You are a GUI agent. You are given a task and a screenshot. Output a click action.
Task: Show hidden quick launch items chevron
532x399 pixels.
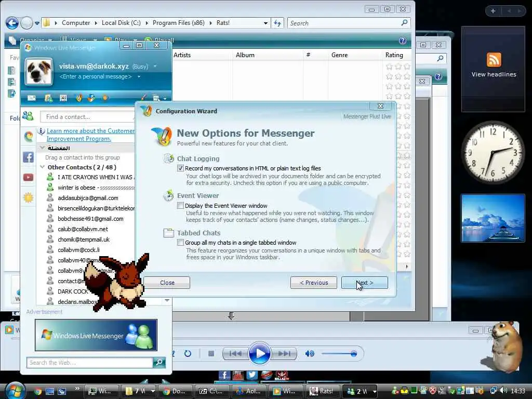pos(77,389)
